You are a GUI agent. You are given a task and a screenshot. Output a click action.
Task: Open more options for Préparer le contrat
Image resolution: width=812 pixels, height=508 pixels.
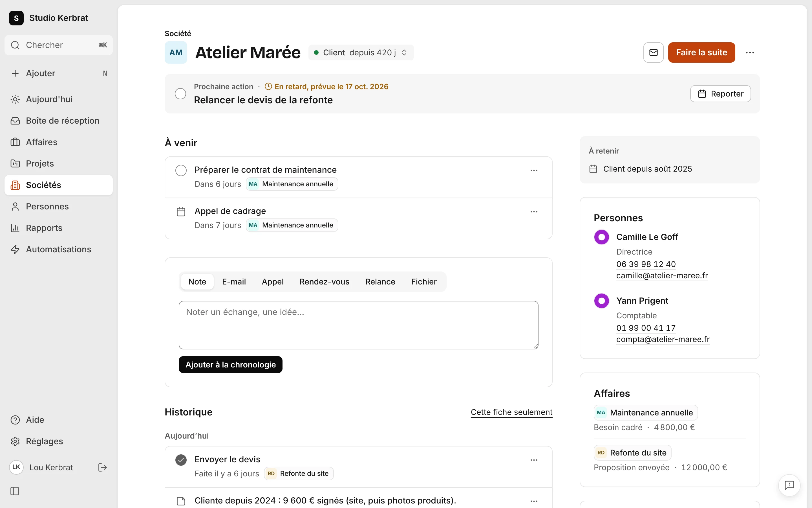[x=534, y=170]
